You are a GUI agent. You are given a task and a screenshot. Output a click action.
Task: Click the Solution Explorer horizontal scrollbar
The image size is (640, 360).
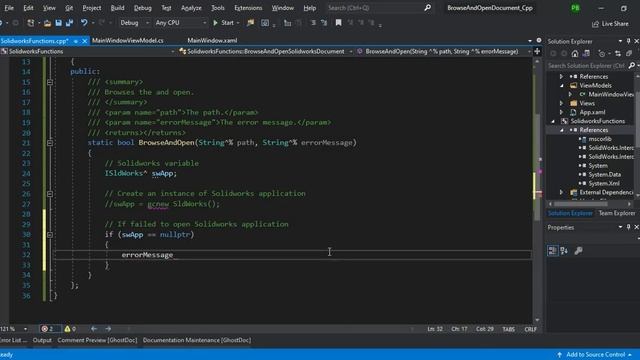(x=581, y=204)
